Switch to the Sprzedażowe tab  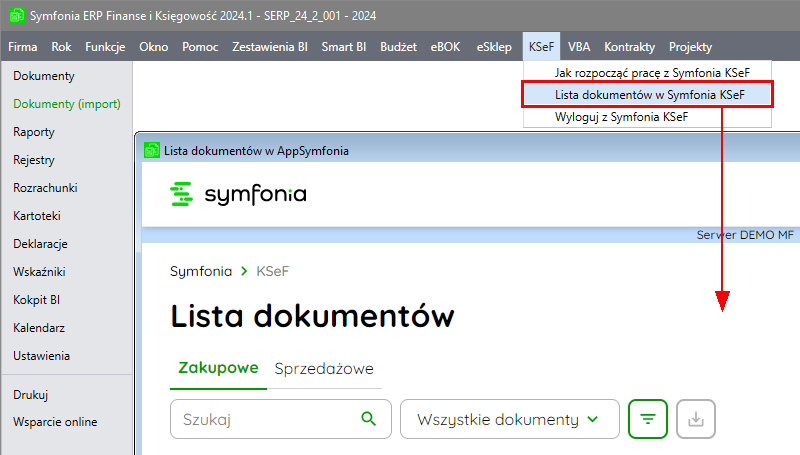324,368
